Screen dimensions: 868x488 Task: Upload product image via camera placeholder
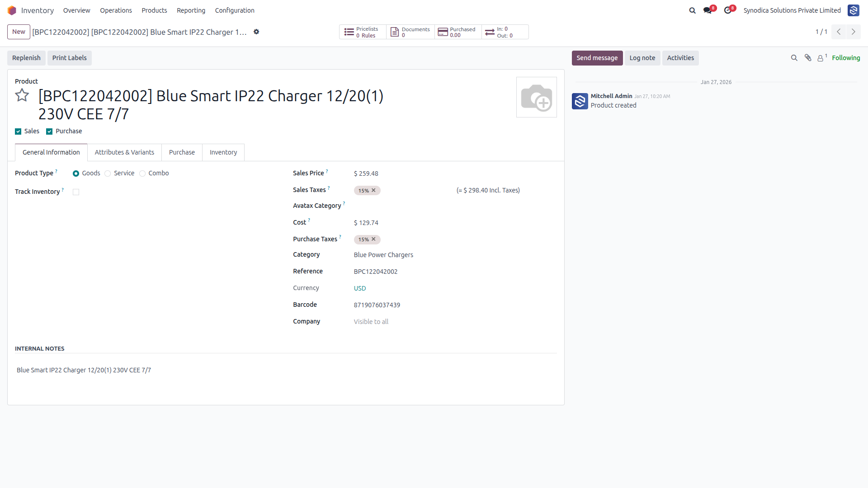(537, 97)
